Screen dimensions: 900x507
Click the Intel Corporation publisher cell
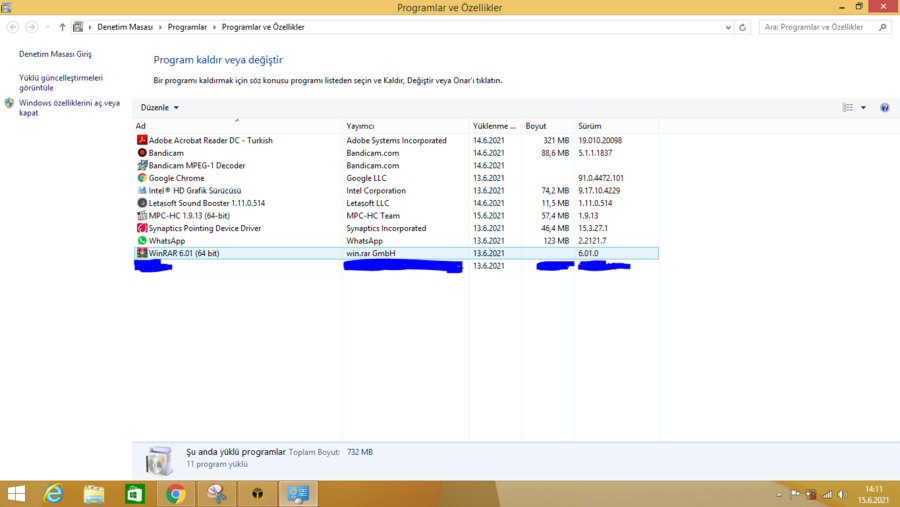(376, 191)
